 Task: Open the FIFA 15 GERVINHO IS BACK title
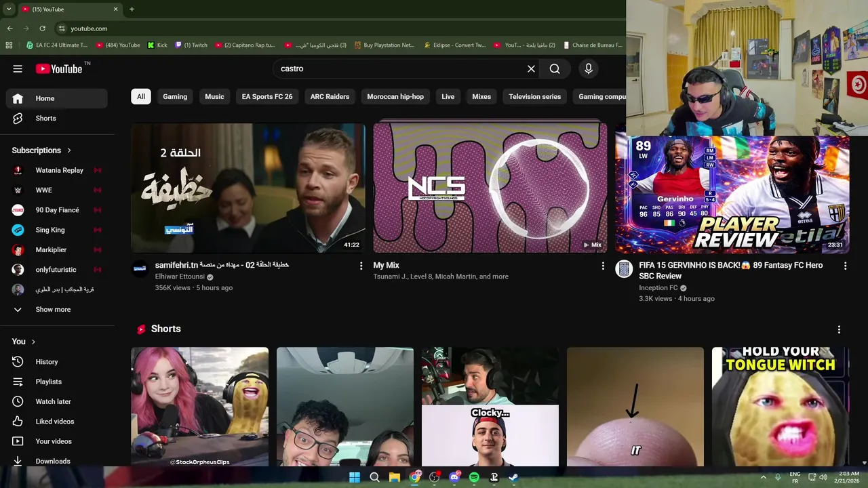[730, 270]
